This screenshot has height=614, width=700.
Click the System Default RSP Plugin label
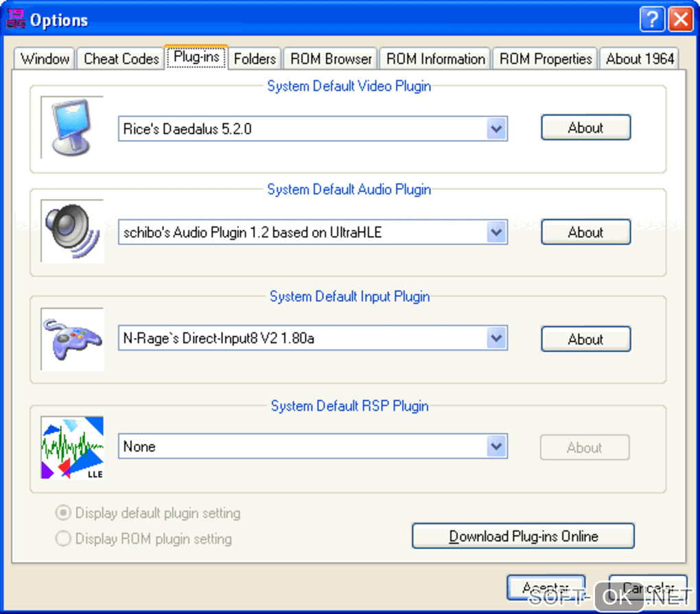tap(349, 406)
